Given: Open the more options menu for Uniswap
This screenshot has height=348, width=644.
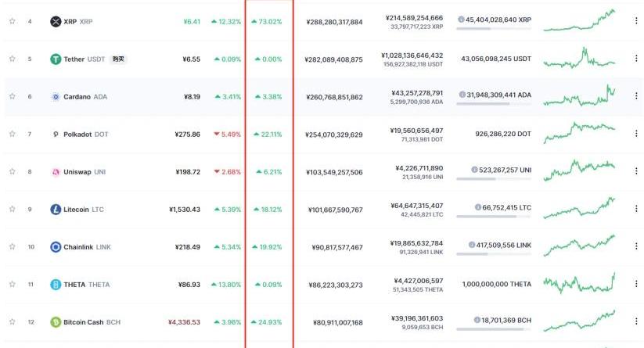Looking at the screenshot, I should (635, 172).
